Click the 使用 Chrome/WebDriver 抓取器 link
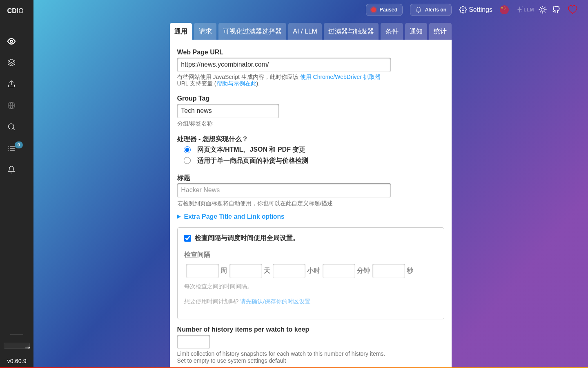 click(x=340, y=77)
